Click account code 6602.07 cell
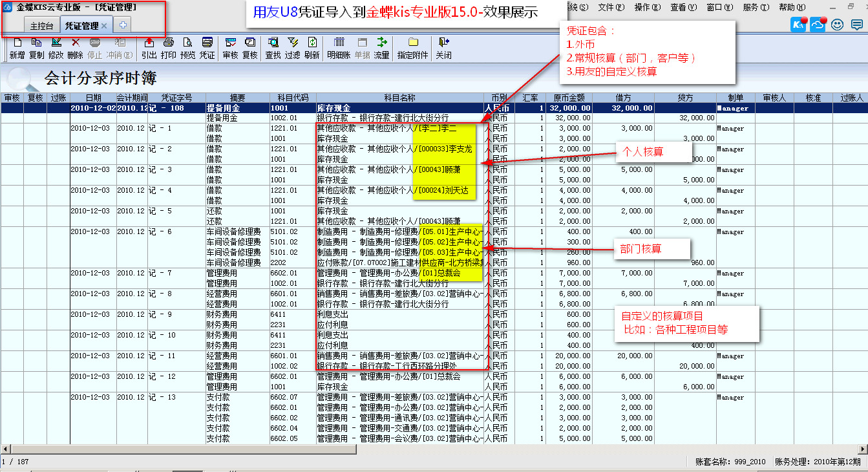 [293, 397]
